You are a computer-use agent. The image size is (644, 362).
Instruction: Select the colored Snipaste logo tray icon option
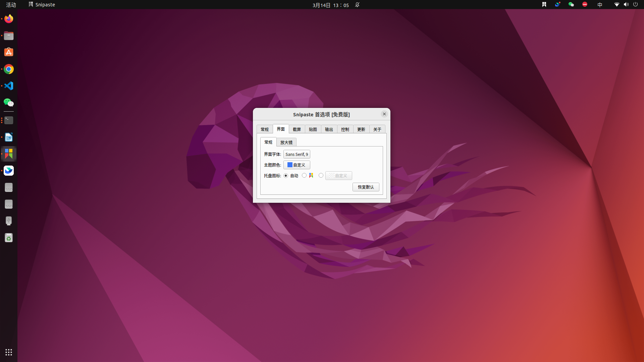pos(304,175)
